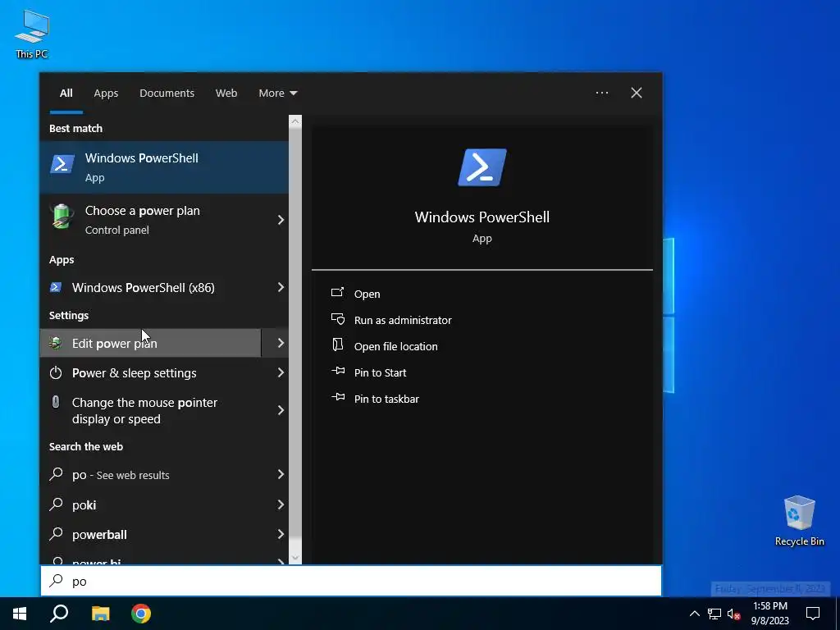Open the Windows Start menu button
The image size is (840, 630).
20,614
